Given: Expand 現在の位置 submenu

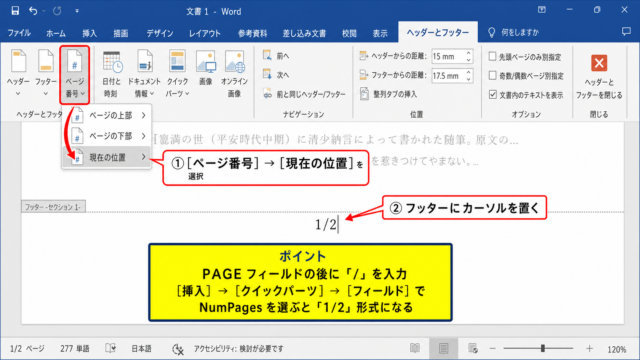Looking at the screenshot, I should 107,157.
